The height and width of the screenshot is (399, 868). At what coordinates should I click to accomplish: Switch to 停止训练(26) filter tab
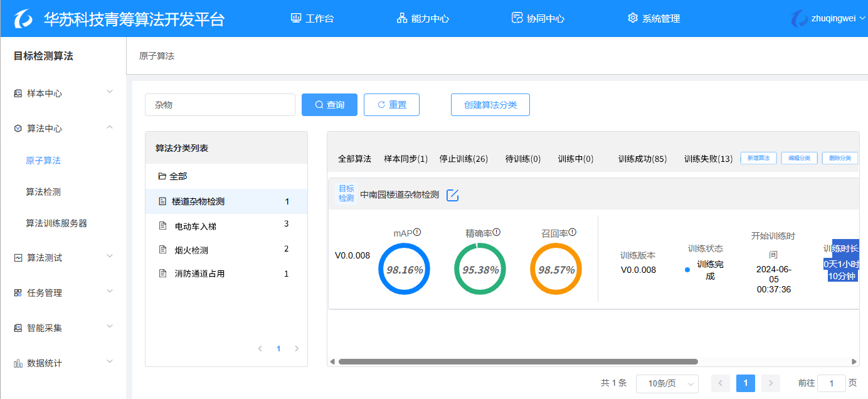[463, 159]
